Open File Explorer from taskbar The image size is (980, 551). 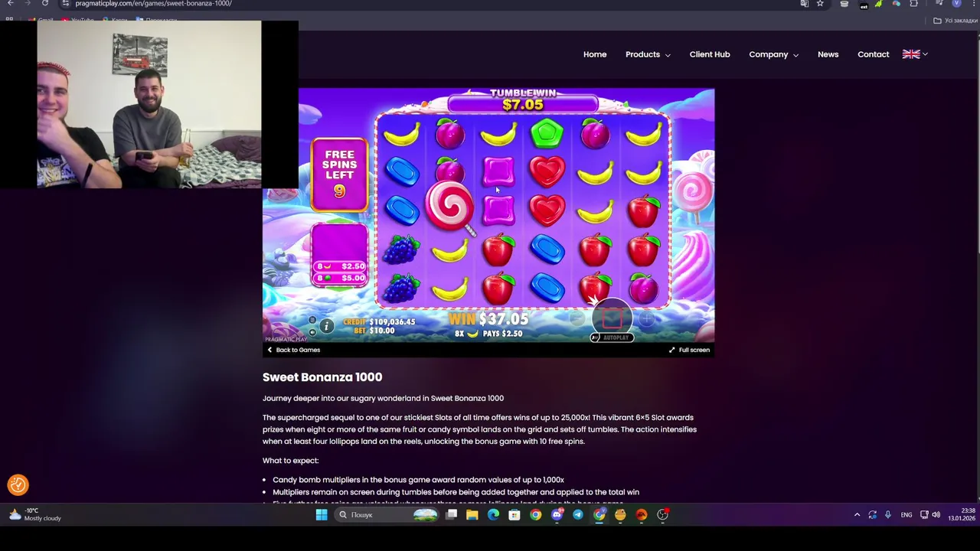[472, 515]
